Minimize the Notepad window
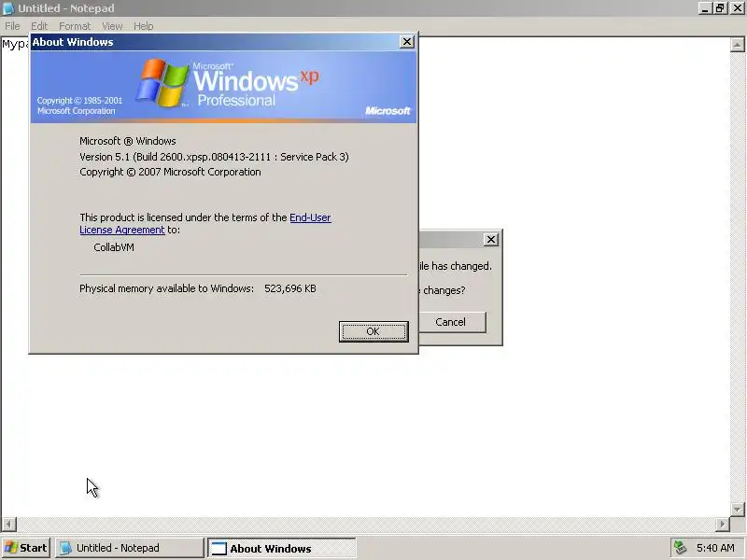 pyautogui.click(x=705, y=8)
